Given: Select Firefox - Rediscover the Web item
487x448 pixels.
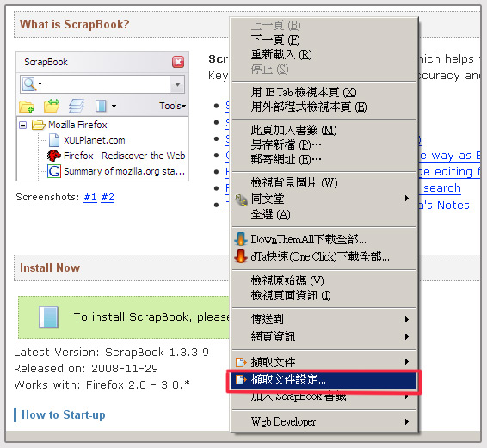Looking at the screenshot, I should click(124, 156).
